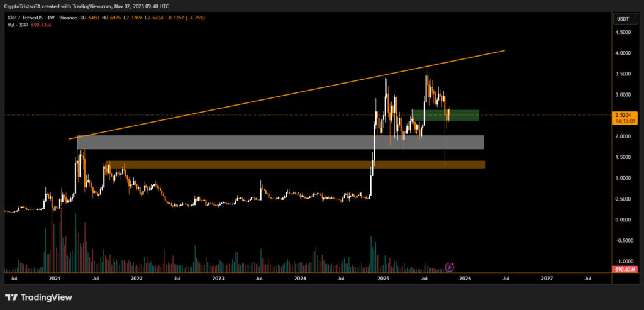Click the 2023 label on time axis
644x310 pixels.
point(218,277)
